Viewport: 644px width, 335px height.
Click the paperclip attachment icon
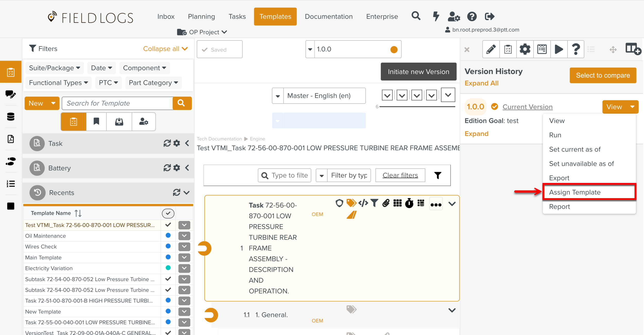point(386,203)
